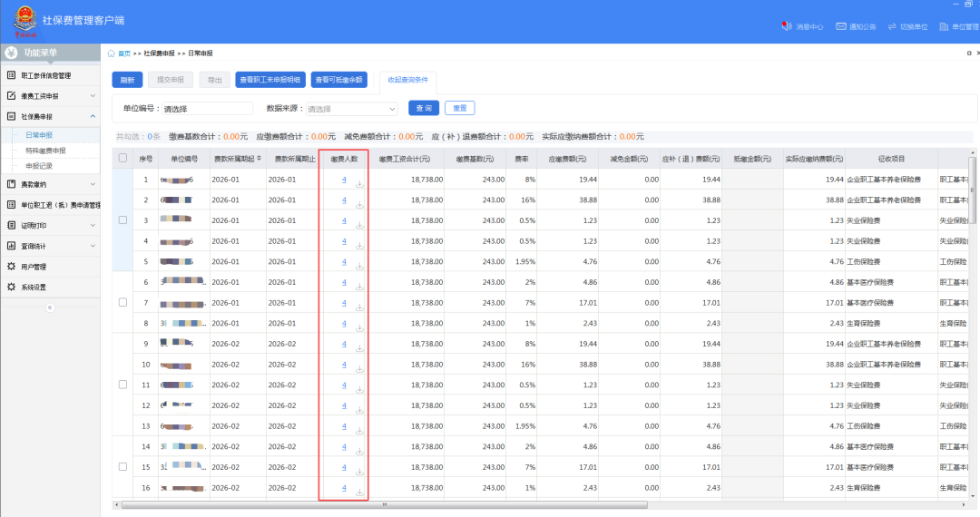The width and height of the screenshot is (980, 517).
Task: Click the download icon in row 2
Action: pyautogui.click(x=360, y=204)
